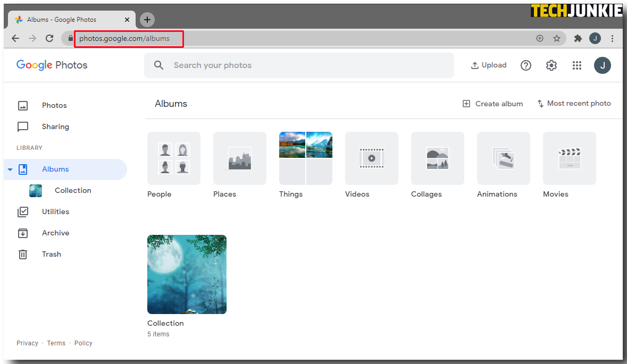Viewport: 627px width, 364px height.
Task: Click the Chrome extensions puzzle icon
Action: 578,38
